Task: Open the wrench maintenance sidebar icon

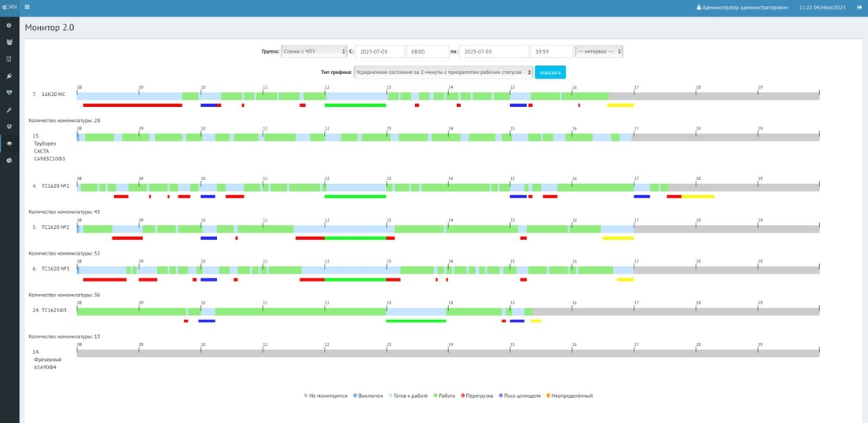Action: click(9, 109)
